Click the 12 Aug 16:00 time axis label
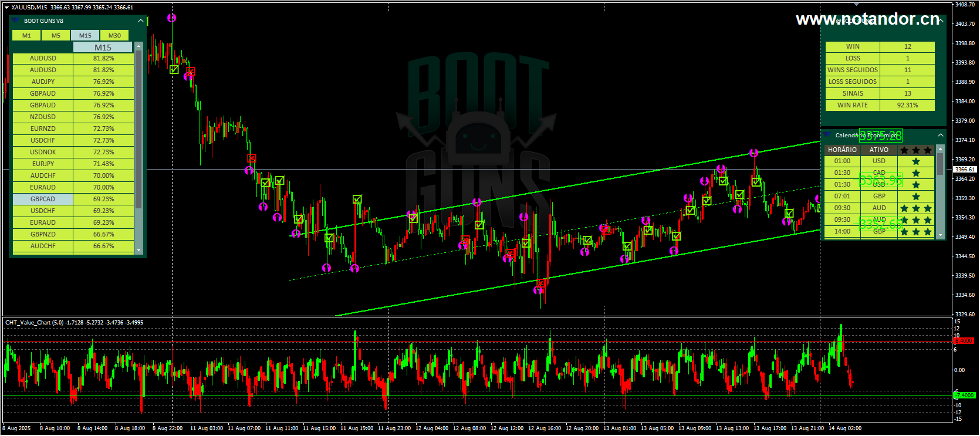This screenshot has width=980, height=436. coord(545,428)
